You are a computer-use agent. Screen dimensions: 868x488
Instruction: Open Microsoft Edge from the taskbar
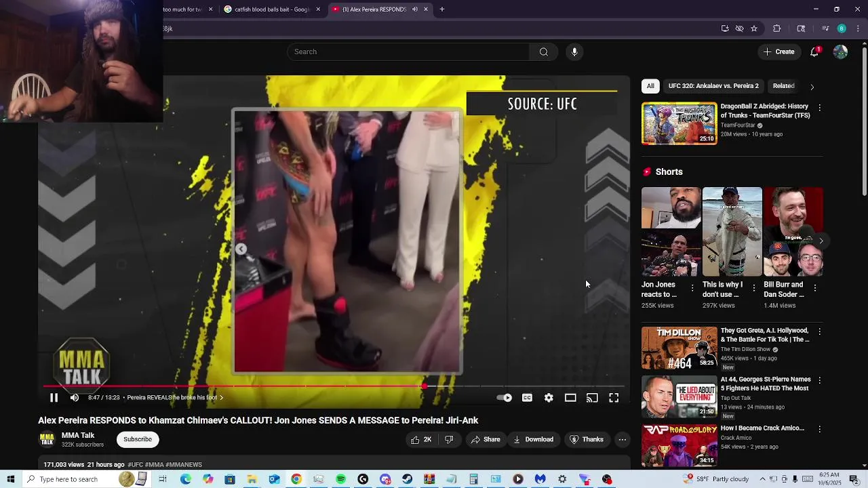pyautogui.click(x=186, y=479)
